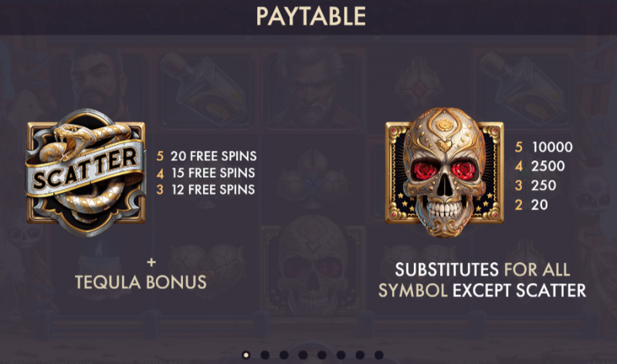The width and height of the screenshot is (617, 364).
Task: Open the sixth paytable page dot
Action: (x=341, y=355)
